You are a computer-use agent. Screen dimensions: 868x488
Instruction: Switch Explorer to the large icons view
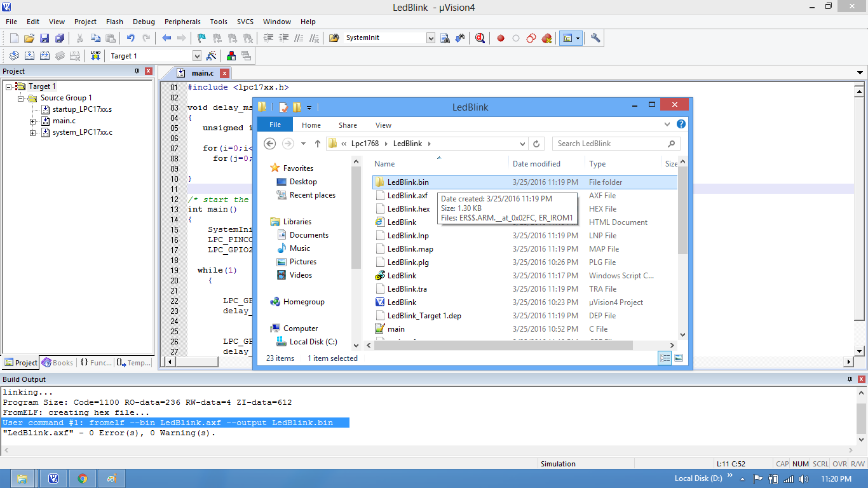[679, 358]
